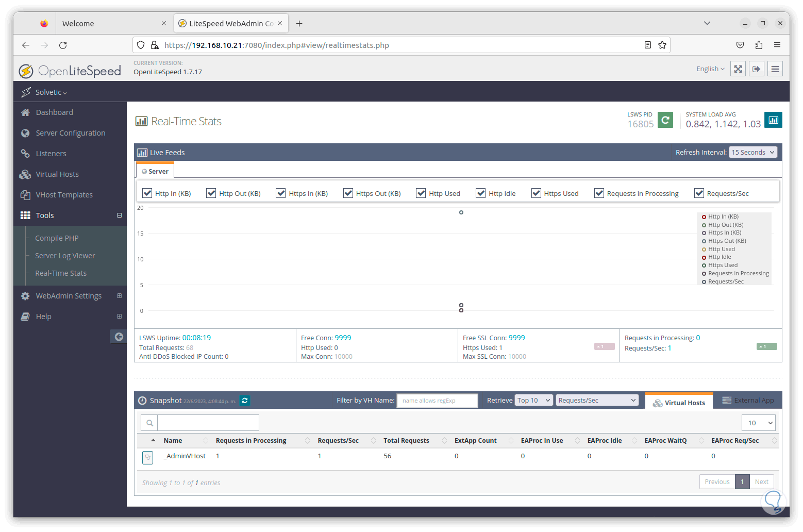Image resolution: width=803 pixels, height=532 pixels.
Task: Click the search magnifier icon in Snapshot table
Action: 149,423
